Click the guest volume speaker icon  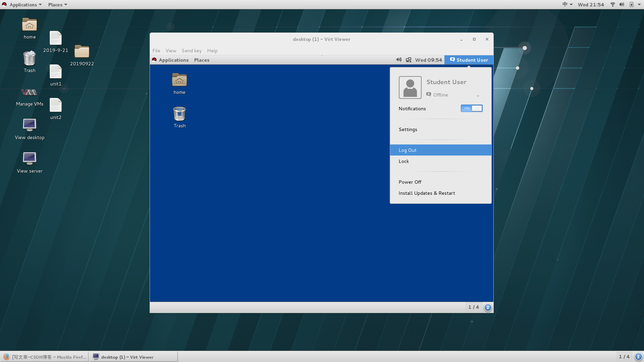399,60
